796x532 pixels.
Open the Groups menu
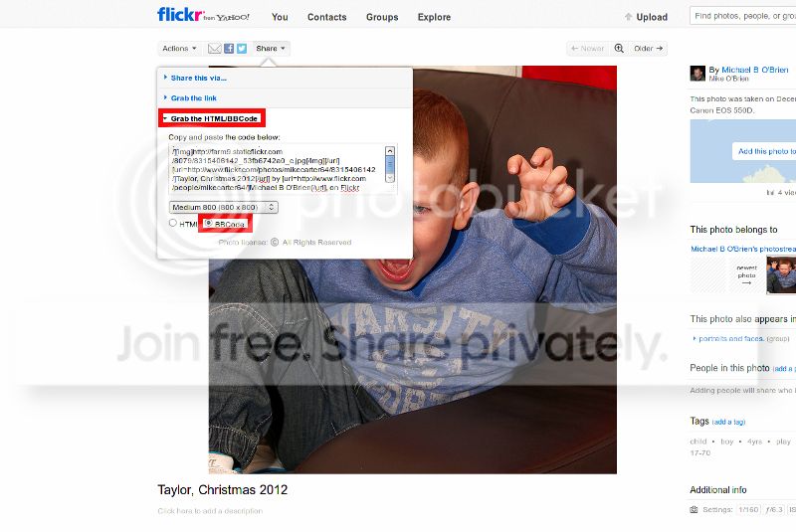[382, 17]
